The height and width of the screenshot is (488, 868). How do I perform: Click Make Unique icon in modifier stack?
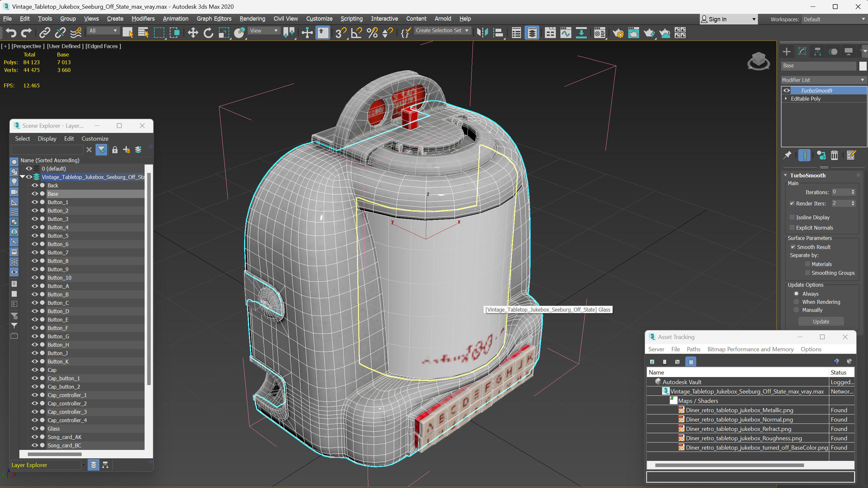821,155
